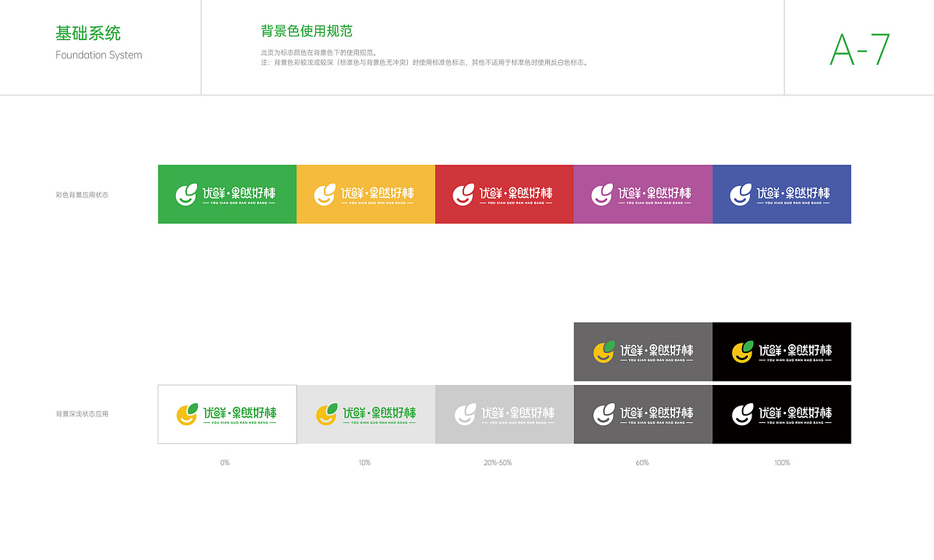934x560 pixels.
Task: Click the fruit icon on the purple swatch
Action: (602, 194)
